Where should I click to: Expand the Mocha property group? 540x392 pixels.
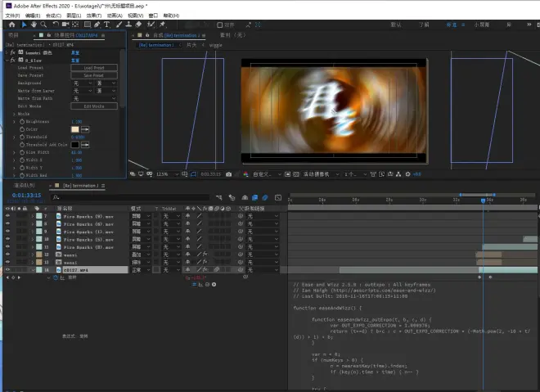pos(14,114)
